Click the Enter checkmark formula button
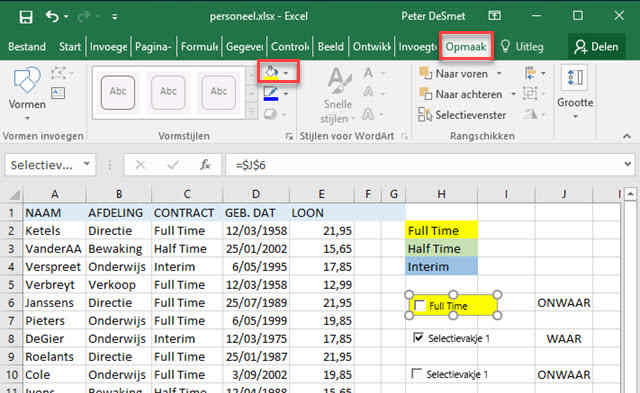Screen dimensions: 640x393 tap(173, 165)
